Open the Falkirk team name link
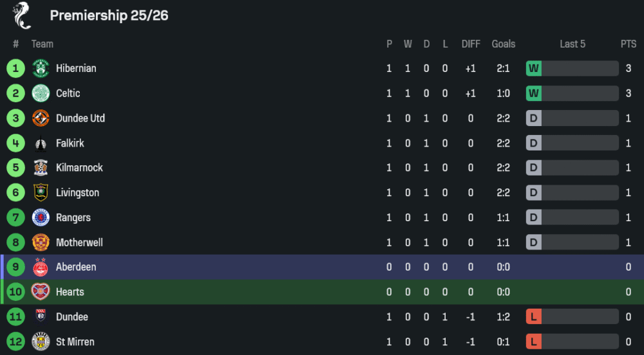 [x=70, y=143]
